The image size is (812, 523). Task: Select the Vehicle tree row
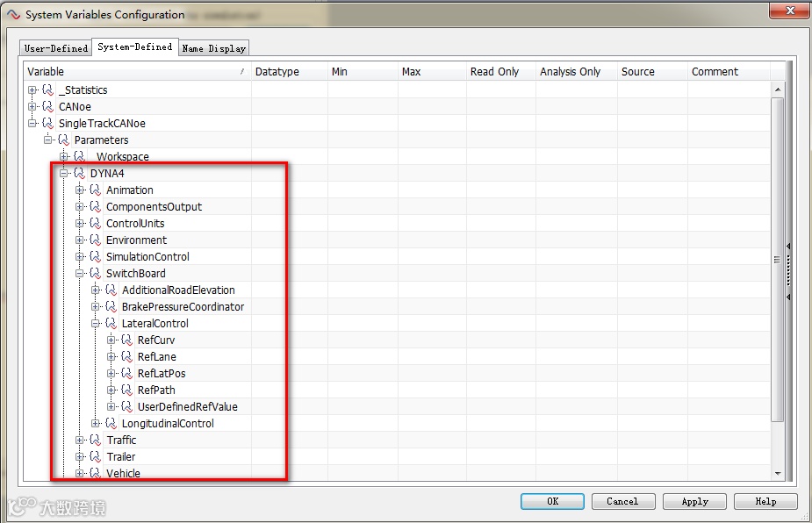tap(123, 473)
